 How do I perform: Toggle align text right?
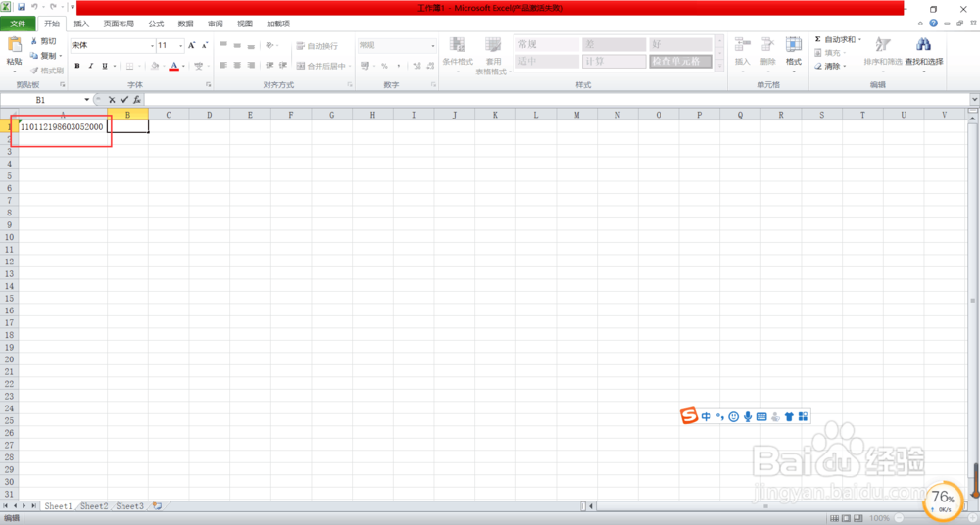pos(251,65)
